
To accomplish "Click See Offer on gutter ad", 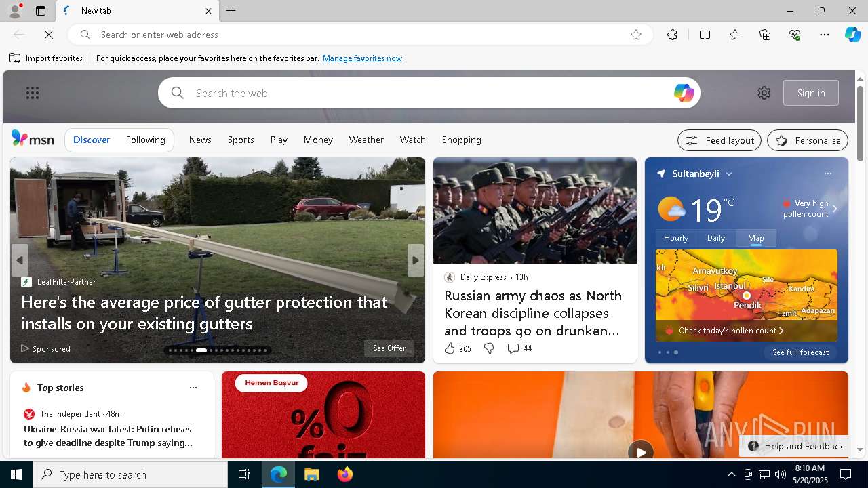I will tap(389, 348).
